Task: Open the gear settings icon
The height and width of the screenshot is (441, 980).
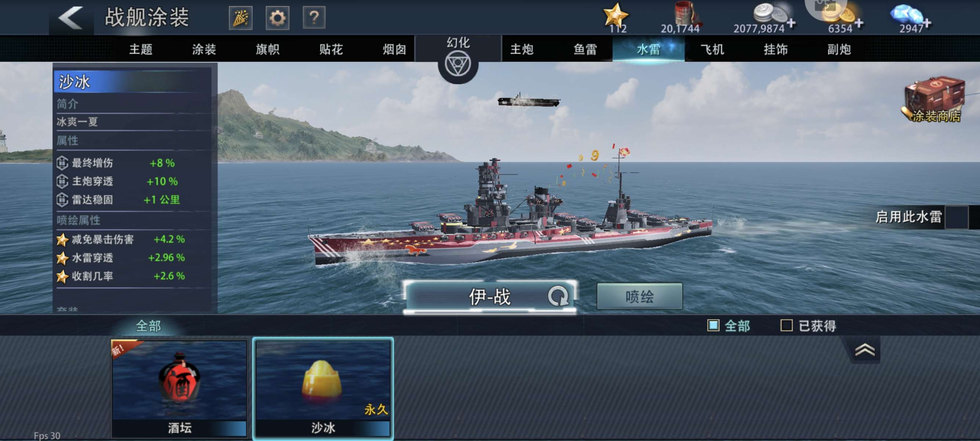Action: coord(277,18)
